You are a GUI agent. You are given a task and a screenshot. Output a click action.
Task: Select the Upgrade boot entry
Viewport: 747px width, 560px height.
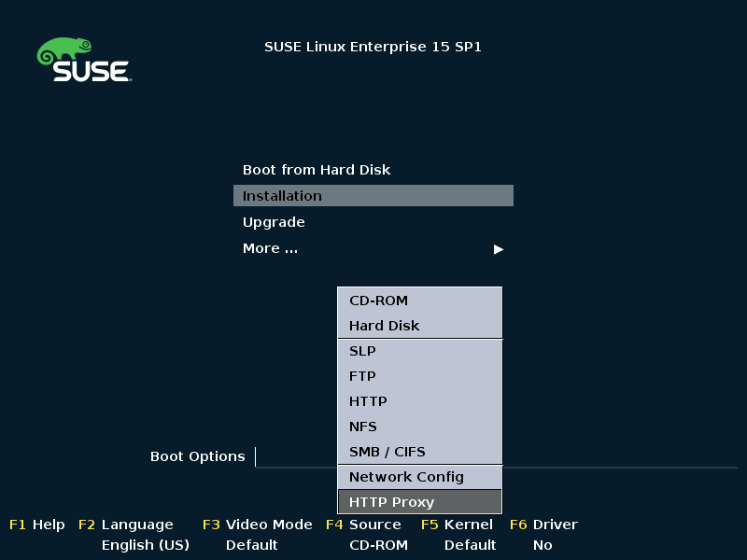click(x=274, y=222)
